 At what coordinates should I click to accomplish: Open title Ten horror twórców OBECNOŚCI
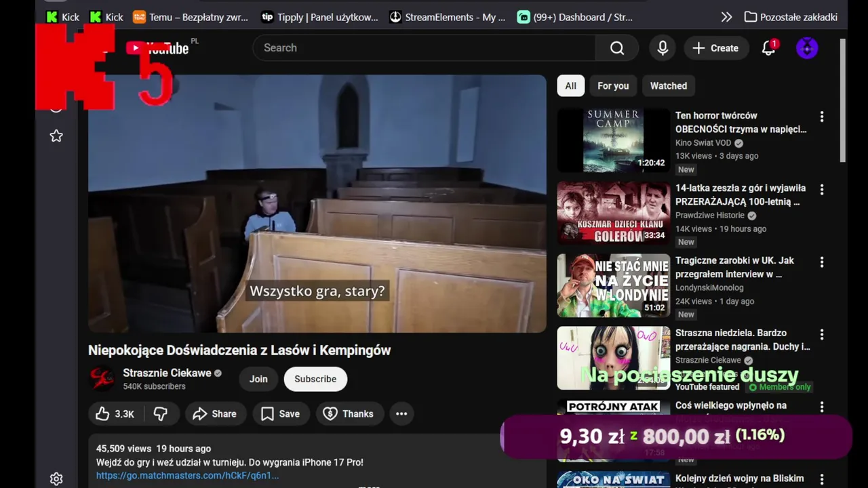pyautogui.click(x=741, y=122)
